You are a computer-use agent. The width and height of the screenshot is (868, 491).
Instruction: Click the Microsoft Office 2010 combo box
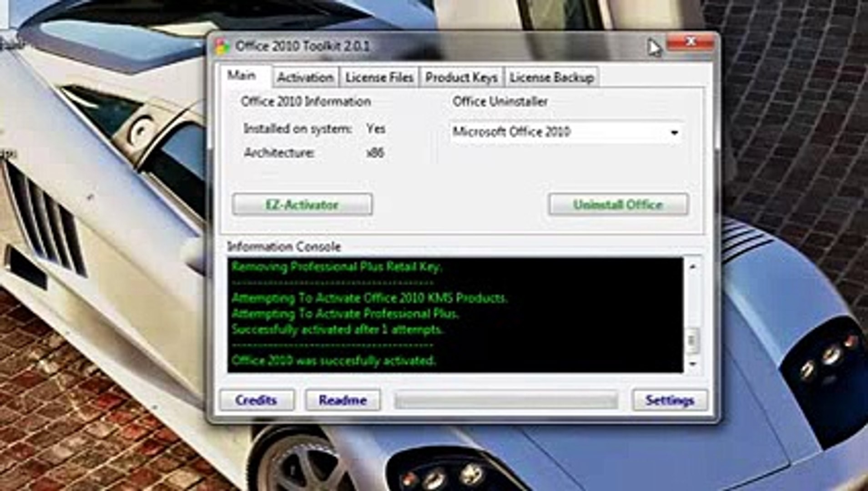(x=565, y=132)
